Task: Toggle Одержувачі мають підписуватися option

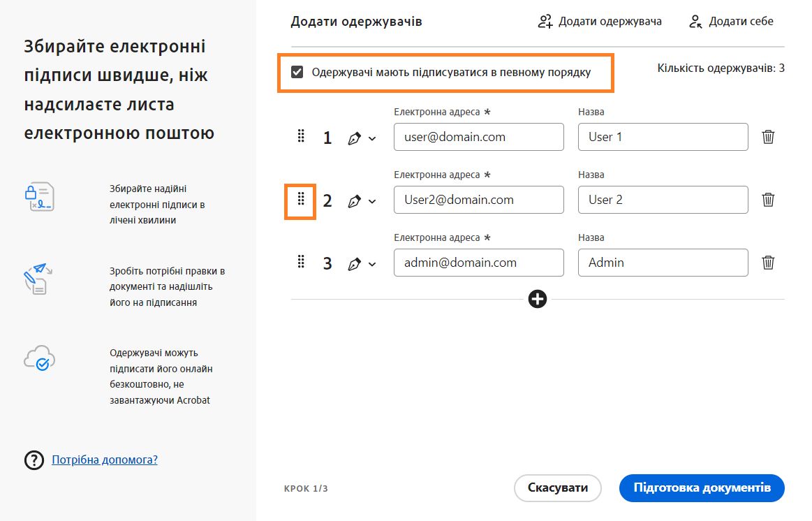Action: (297, 72)
